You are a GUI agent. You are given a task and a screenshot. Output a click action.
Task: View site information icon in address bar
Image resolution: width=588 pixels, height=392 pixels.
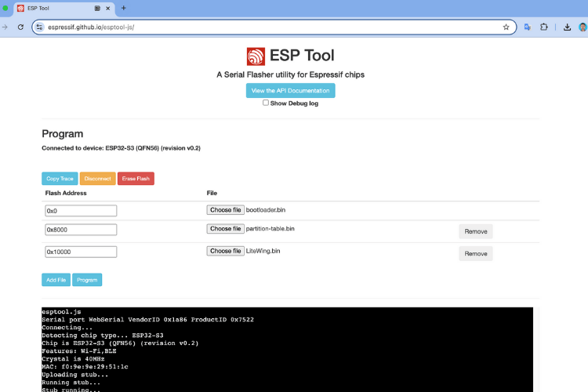(x=39, y=27)
